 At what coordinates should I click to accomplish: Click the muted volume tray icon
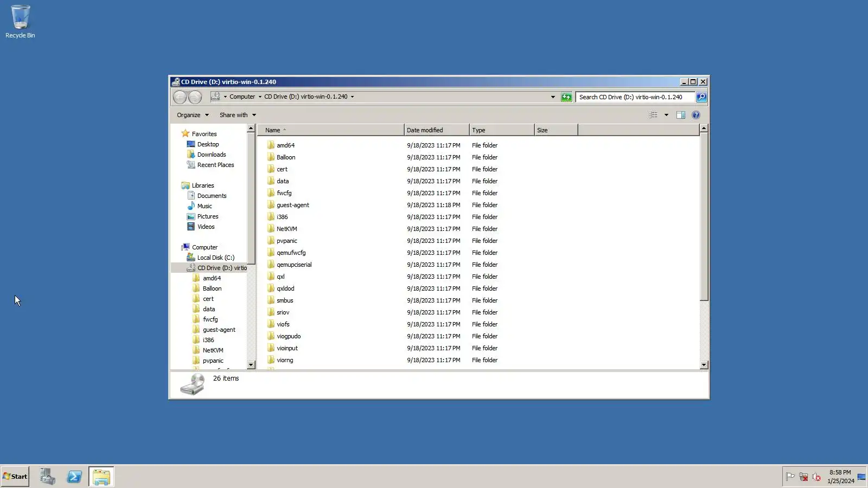(x=816, y=477)
